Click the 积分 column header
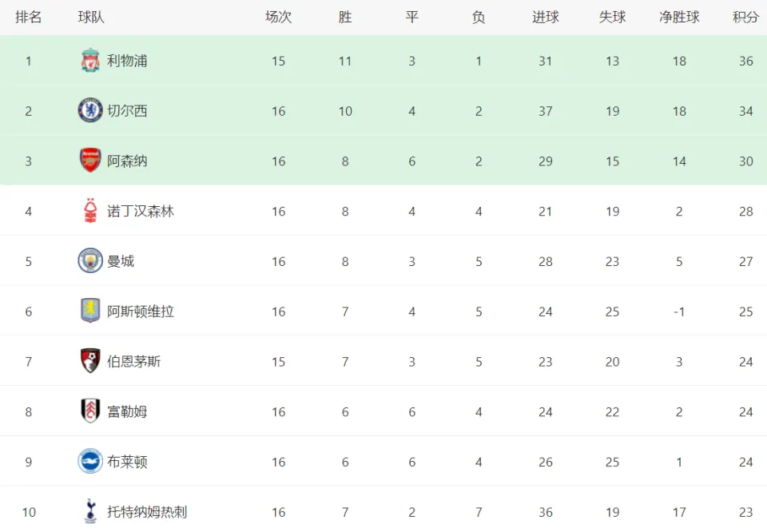Image resolution: width=767 pixels, height=532 pixels. [745, 18]
